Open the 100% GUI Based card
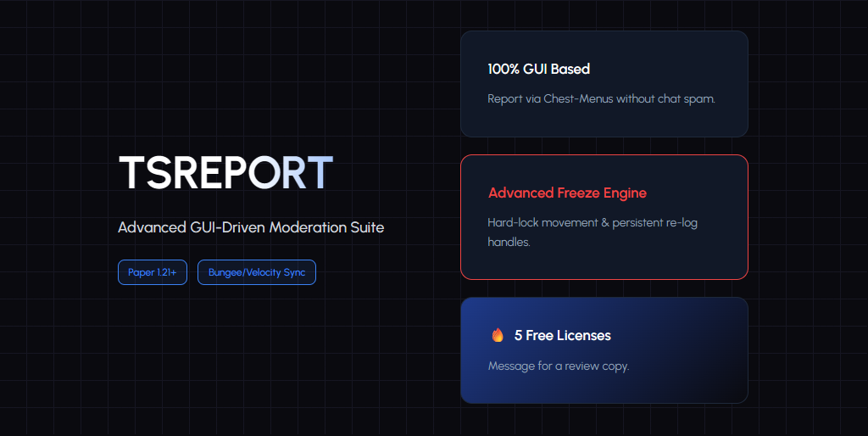Image resolution: width=868 pixels, height=436 pixels. click(604, 84)
